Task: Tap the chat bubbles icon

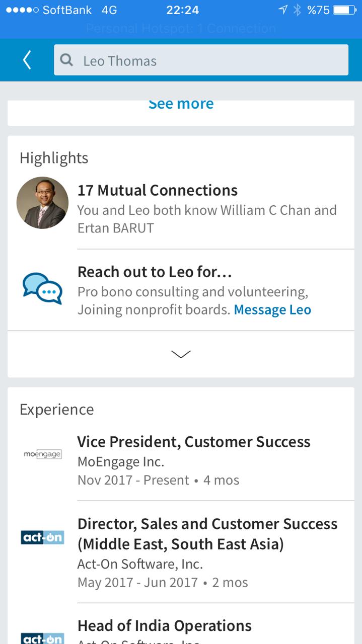Action: tap(42, 288)
